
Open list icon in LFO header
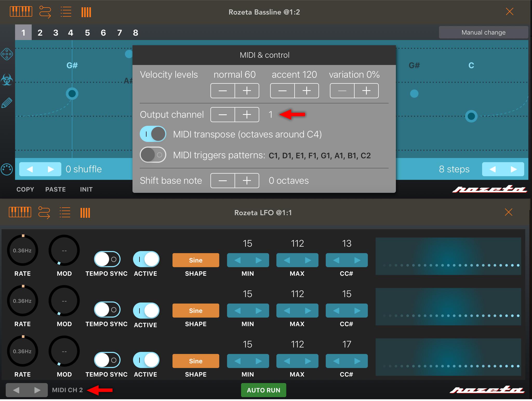coord(65,212)
